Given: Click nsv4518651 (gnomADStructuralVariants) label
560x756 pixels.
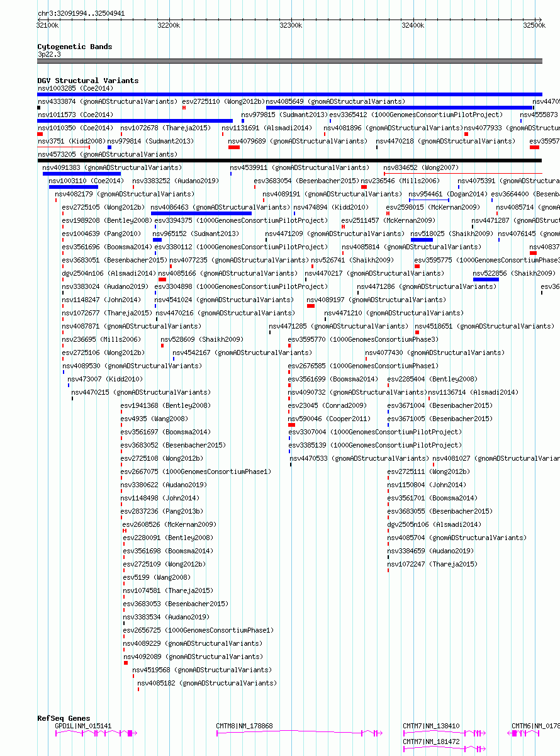Looking at the screenshot, I should 484,326.
